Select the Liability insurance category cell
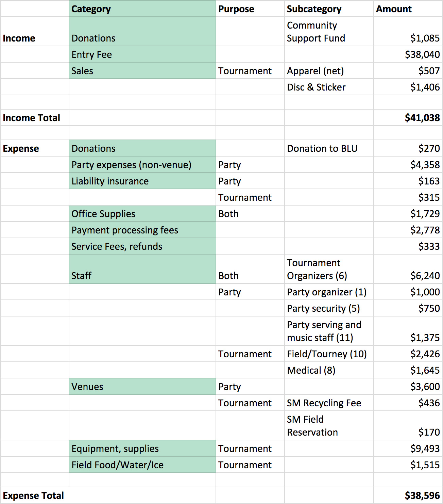443x504 pixels. pyautogui.click(x=142, y=181)
